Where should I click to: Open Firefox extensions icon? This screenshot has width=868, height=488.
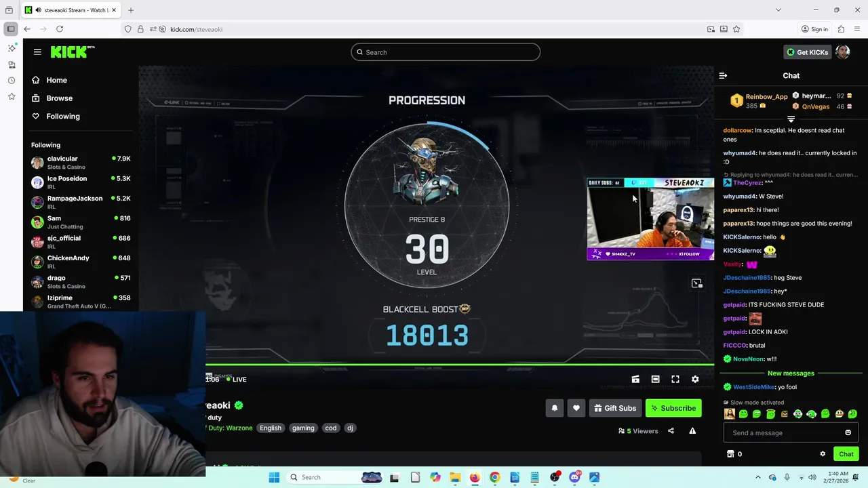pyautogui.click(x=841, y=29)
